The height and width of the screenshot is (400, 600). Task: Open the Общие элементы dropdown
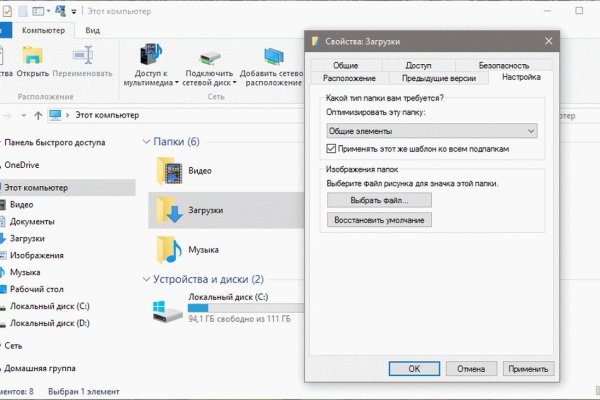pyautogui.click(x=432, y=130)
